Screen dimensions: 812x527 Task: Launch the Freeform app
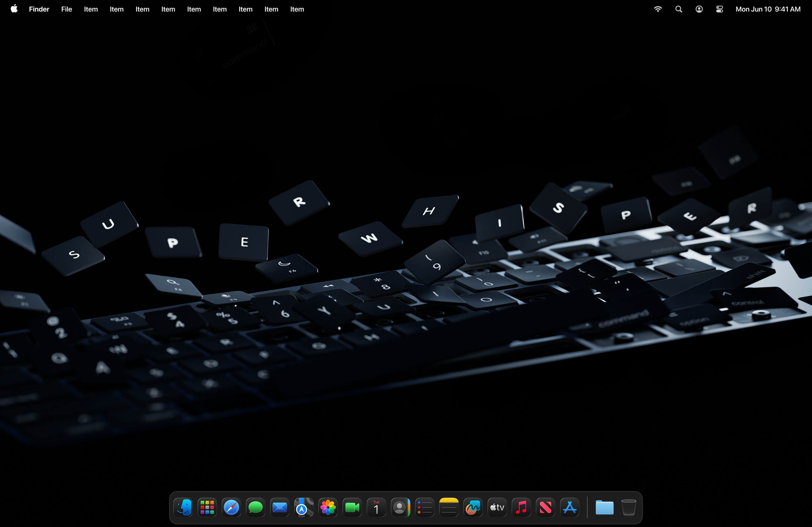(x=473, y=508)
